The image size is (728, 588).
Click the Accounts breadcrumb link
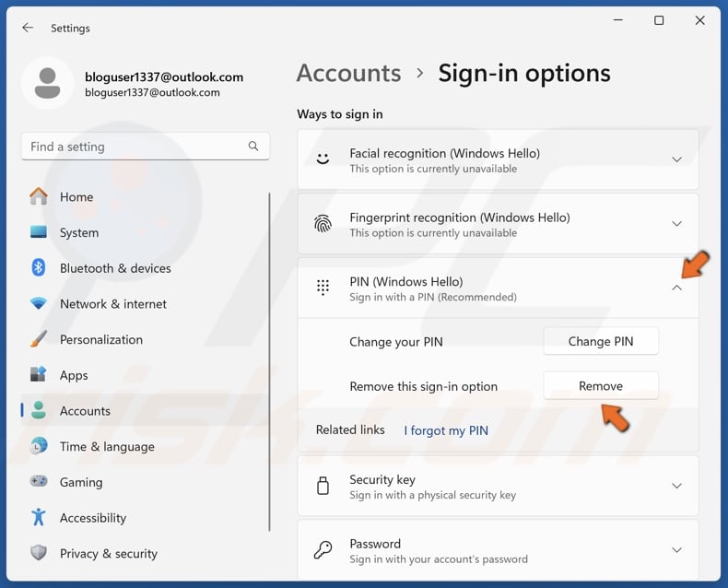pos(348,73)
